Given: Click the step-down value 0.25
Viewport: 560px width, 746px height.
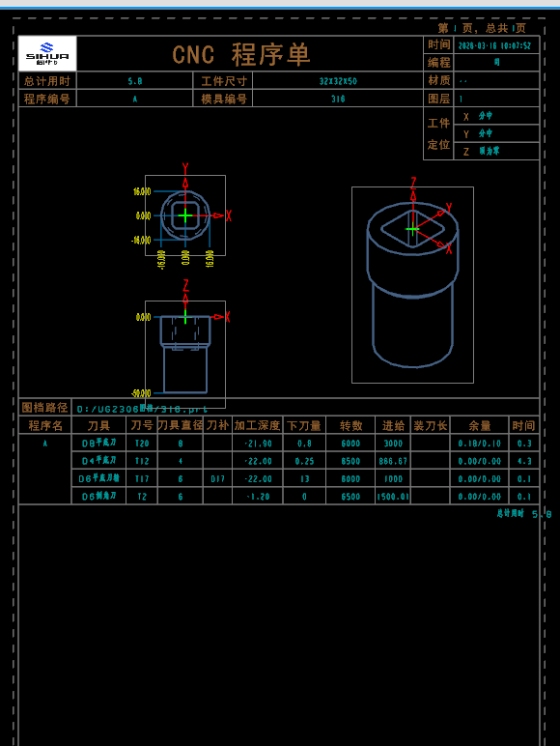Looking at the screenshot, I should (304, 461).
